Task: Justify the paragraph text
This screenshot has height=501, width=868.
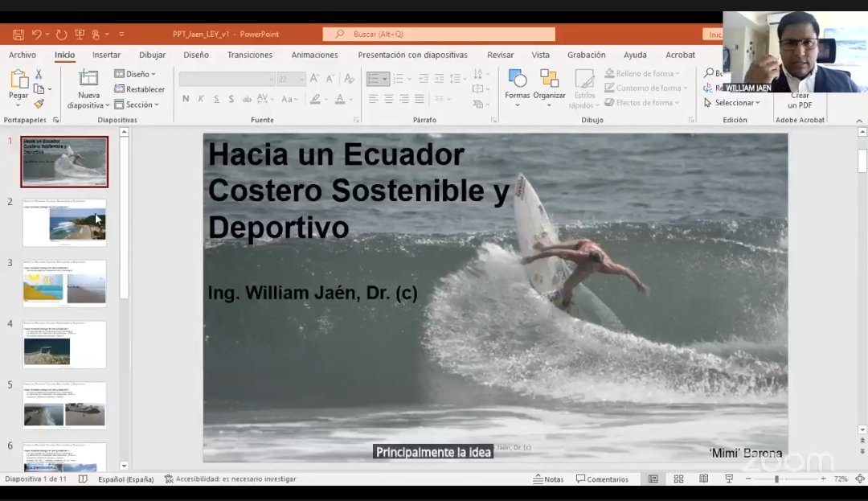Action: (x=420, y=99)
